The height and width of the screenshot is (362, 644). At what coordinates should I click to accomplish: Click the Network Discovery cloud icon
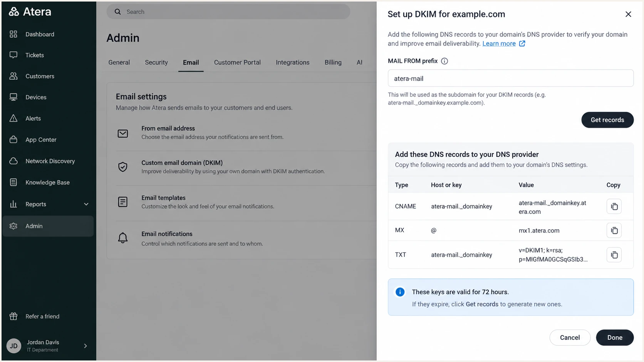13,161
